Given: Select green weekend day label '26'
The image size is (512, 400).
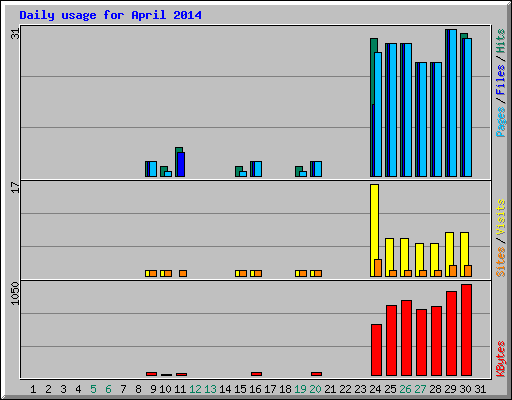Looking at the screenshot, I should (x=405, y=389).
